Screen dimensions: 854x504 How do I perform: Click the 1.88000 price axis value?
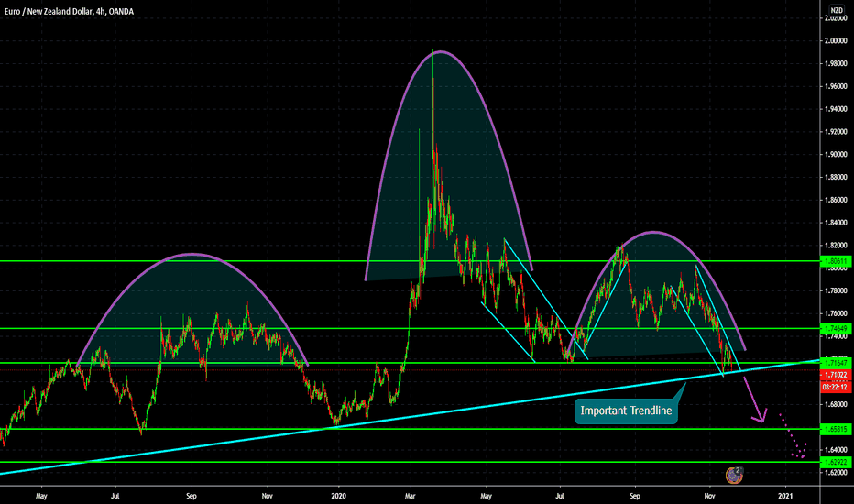coord(836,177)
